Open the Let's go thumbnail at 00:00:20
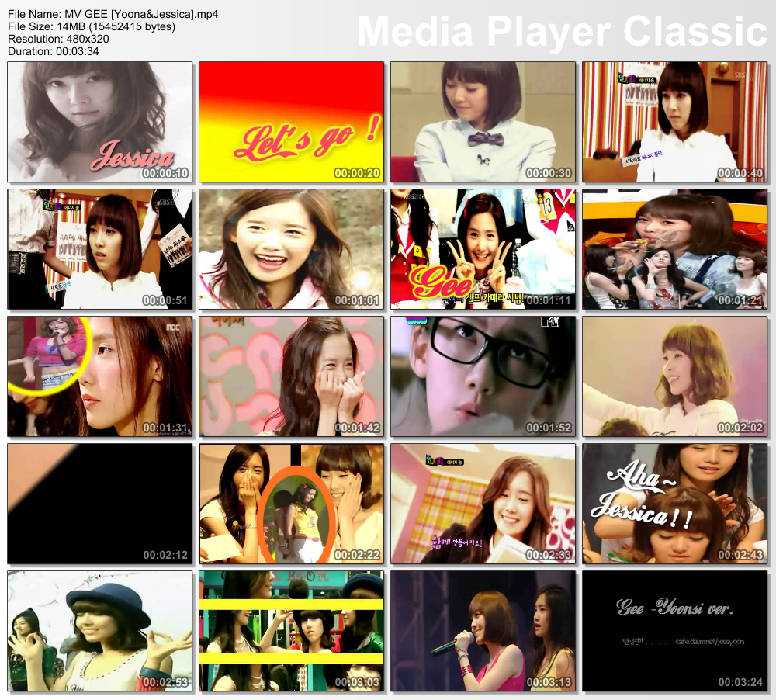The image size is (776, 700). (292, 122)
